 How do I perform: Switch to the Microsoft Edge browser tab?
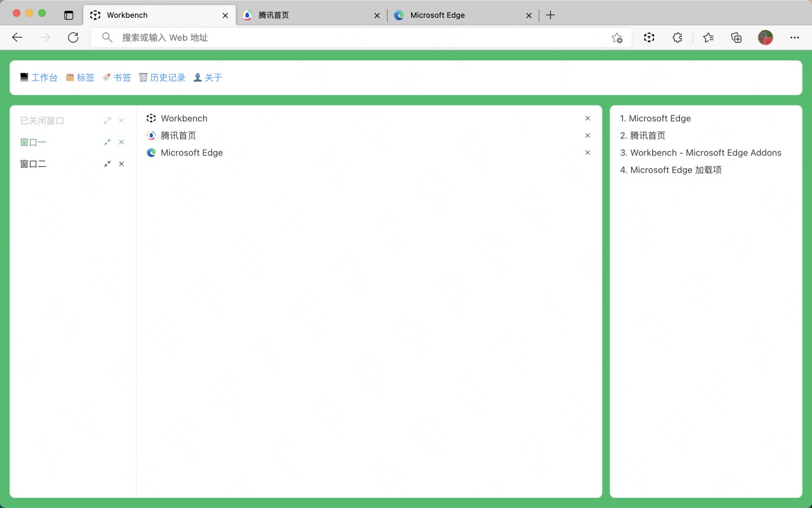(x=463, y=15)
